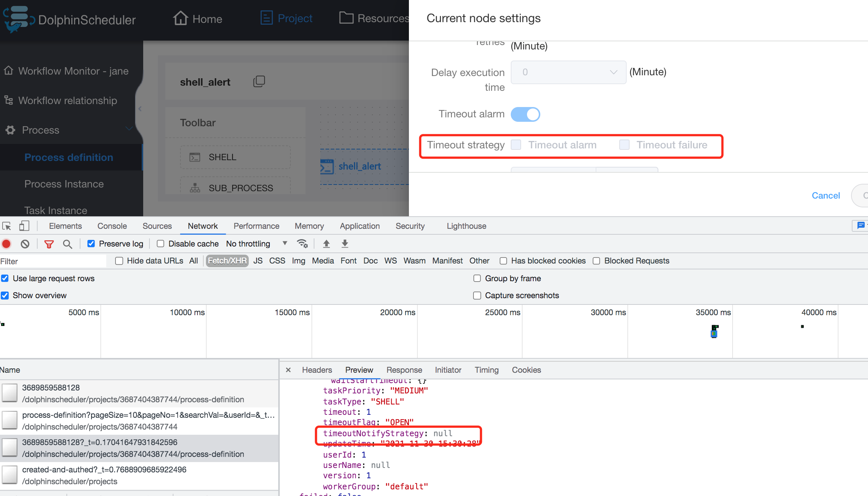Switch to the Console tab
Image resolution: width=868 pixels, height=496 pixels.
click(112, 226)
